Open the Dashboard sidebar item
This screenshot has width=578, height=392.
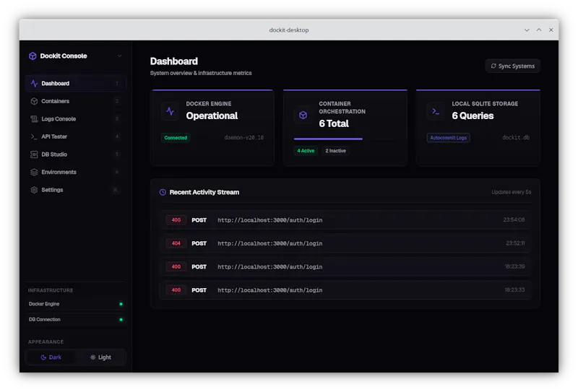click(75, 83)
